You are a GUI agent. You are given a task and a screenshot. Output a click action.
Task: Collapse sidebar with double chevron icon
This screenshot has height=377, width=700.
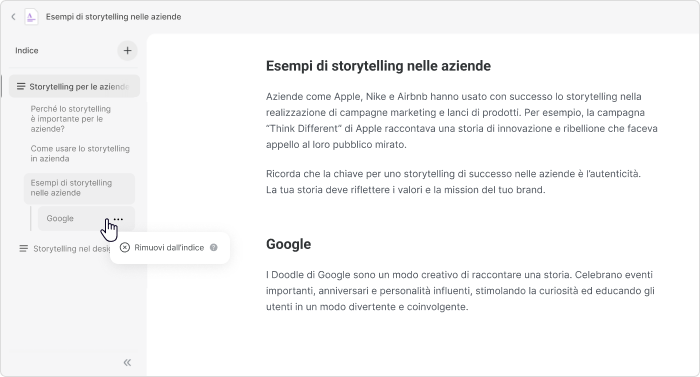click(x=127, y=362)
